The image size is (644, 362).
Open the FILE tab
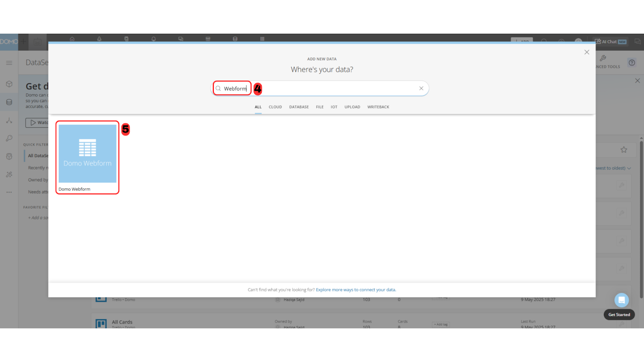pos(320,107)
